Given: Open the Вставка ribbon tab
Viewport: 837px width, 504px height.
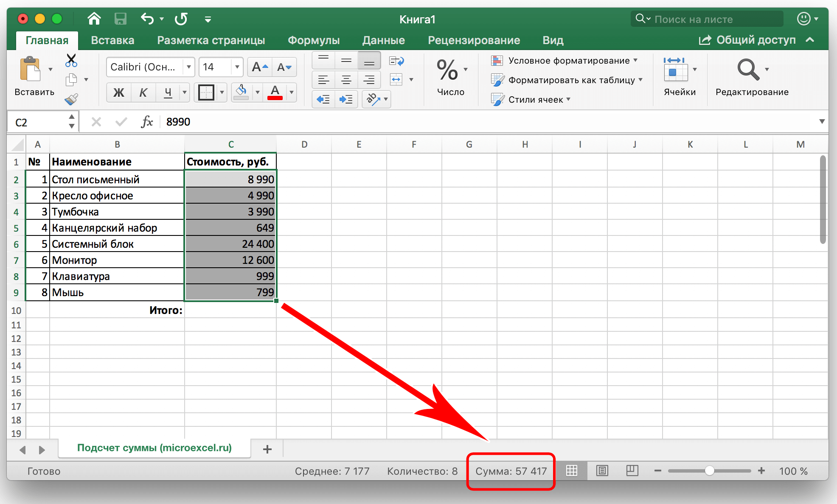Looking at the screenshot, I should click(112, 40).
